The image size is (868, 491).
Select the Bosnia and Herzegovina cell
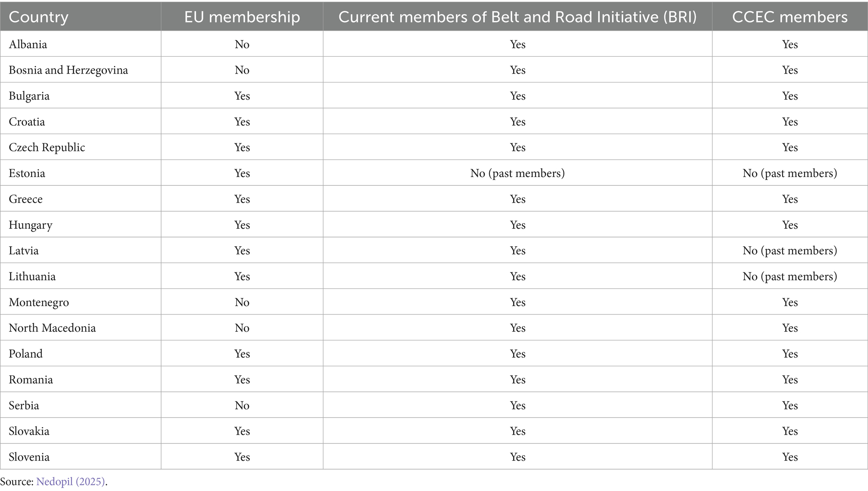[68, 70]
